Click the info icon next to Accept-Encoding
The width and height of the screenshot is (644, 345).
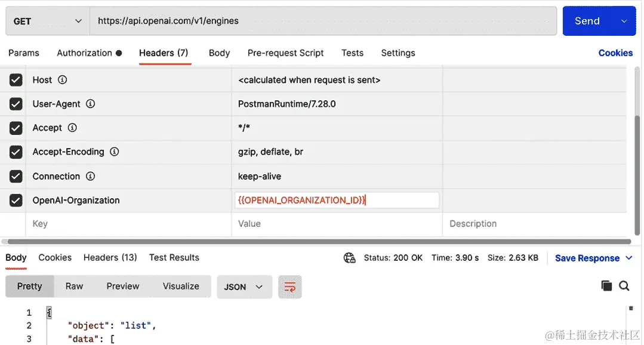coord(114,152)
